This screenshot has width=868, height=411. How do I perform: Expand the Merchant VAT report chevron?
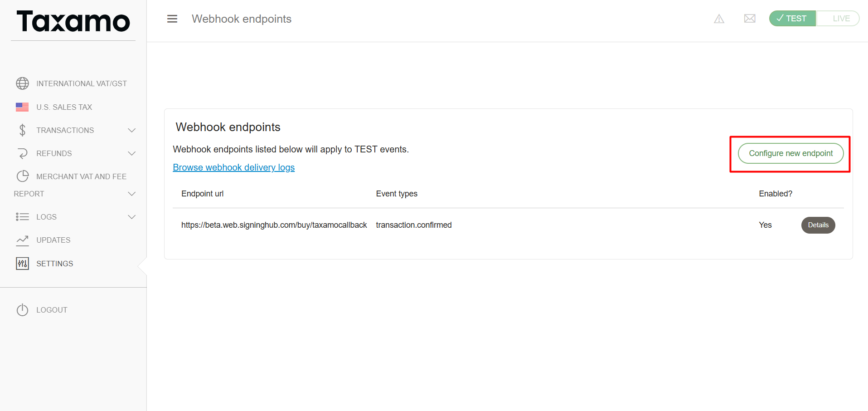(x=132, y=194)
